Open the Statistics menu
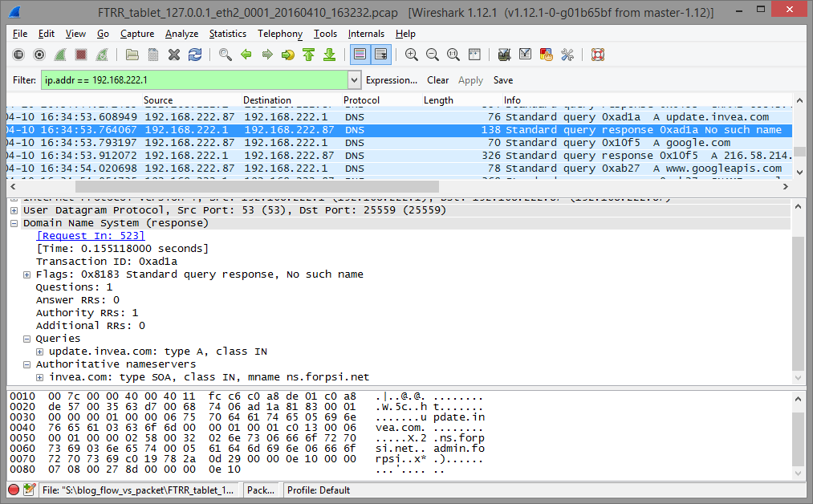This screenshot has height=504, width=813. pyautogui.click(x=227, y=34)
